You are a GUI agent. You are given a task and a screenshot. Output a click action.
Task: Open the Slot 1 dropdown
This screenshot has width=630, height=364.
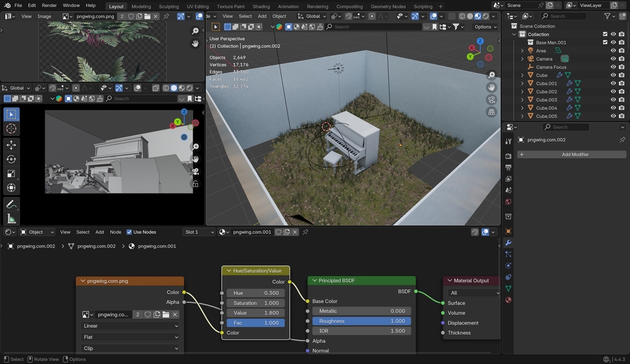pyautogui.click(x=199, y=232)
